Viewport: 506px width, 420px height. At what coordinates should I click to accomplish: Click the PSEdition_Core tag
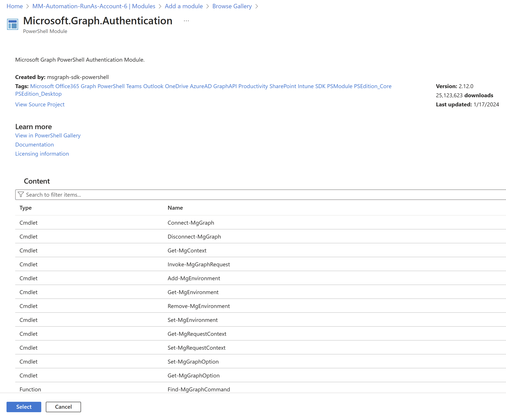point(372,86)
